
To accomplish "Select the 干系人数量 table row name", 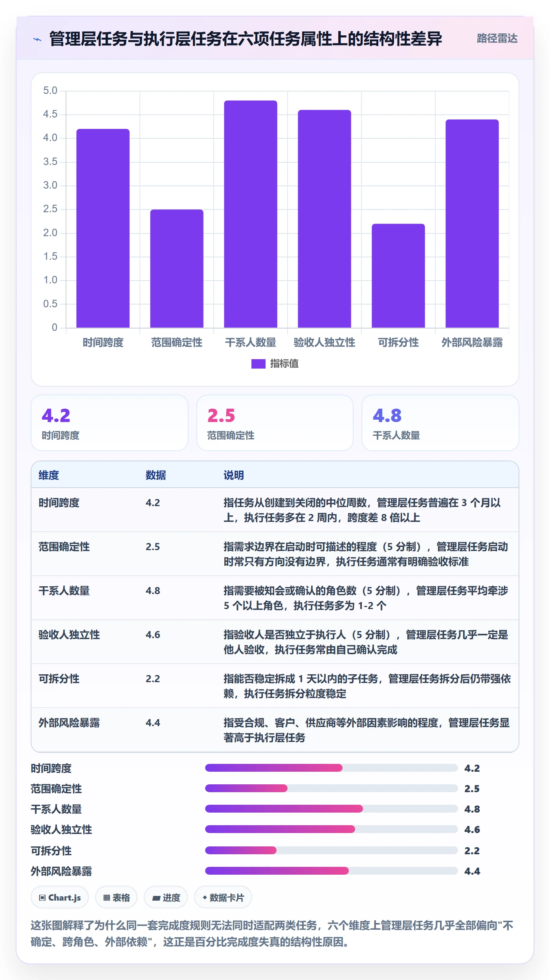I will 64,591.
